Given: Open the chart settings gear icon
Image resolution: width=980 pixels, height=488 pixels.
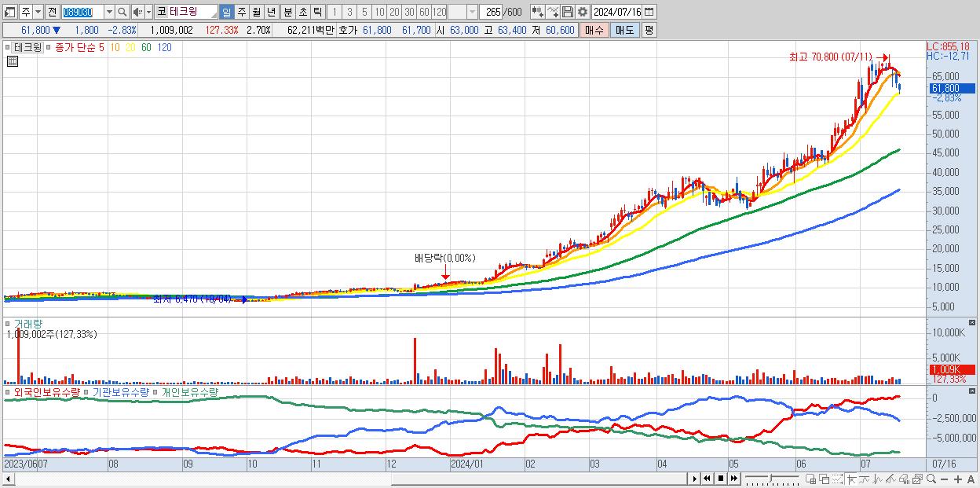Looking at the screenshot, I should (x=582, y=12).
